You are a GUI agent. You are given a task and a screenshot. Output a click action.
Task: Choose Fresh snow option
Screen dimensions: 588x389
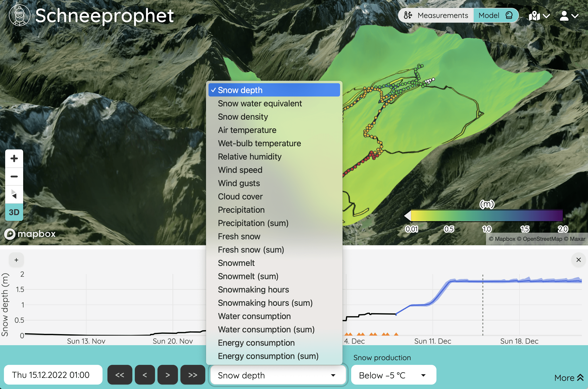(274, 236)
